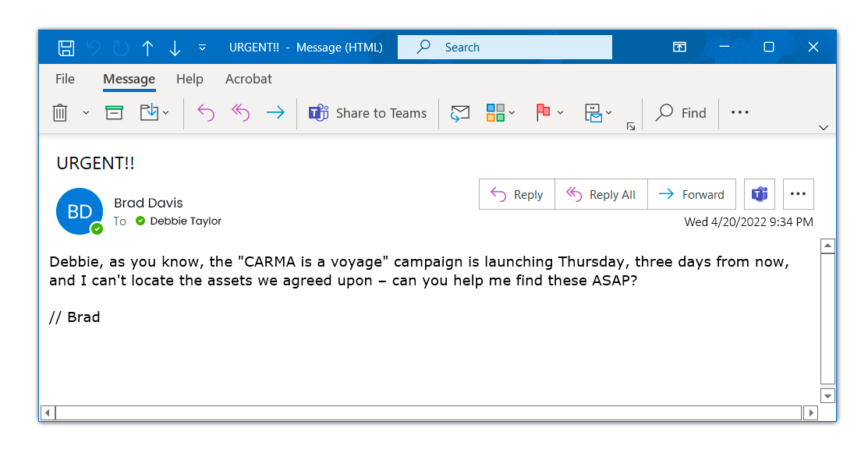Click the ribbon Reply All icon

pyautogui.click(x=240, y=113)
